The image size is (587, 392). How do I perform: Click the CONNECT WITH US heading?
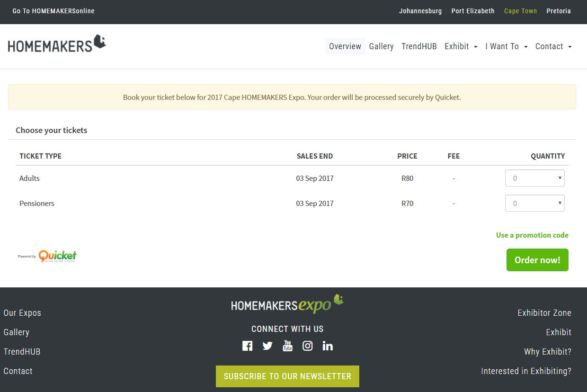[287, 329]
